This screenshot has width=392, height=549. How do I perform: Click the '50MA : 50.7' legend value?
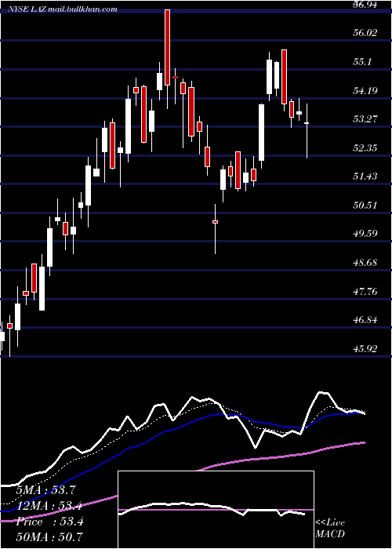point(49,536)
